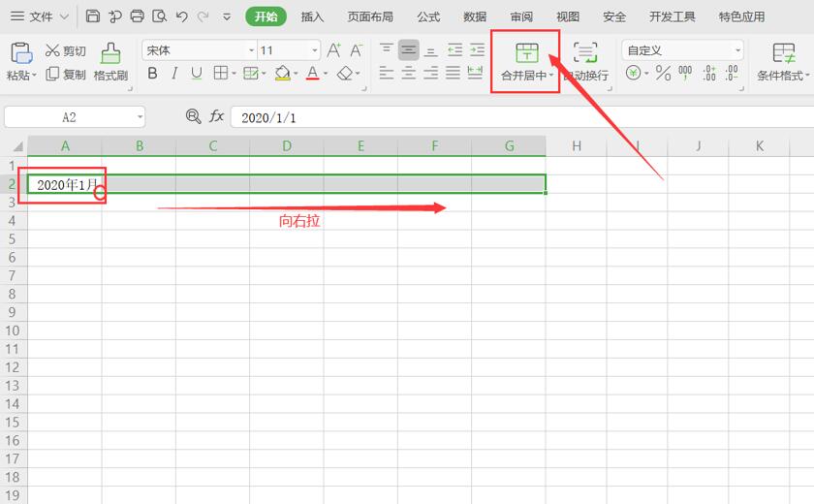Click the select-all corner triangle
The image size is (814, 504).
pyautogui.click(x=17, y=146)
